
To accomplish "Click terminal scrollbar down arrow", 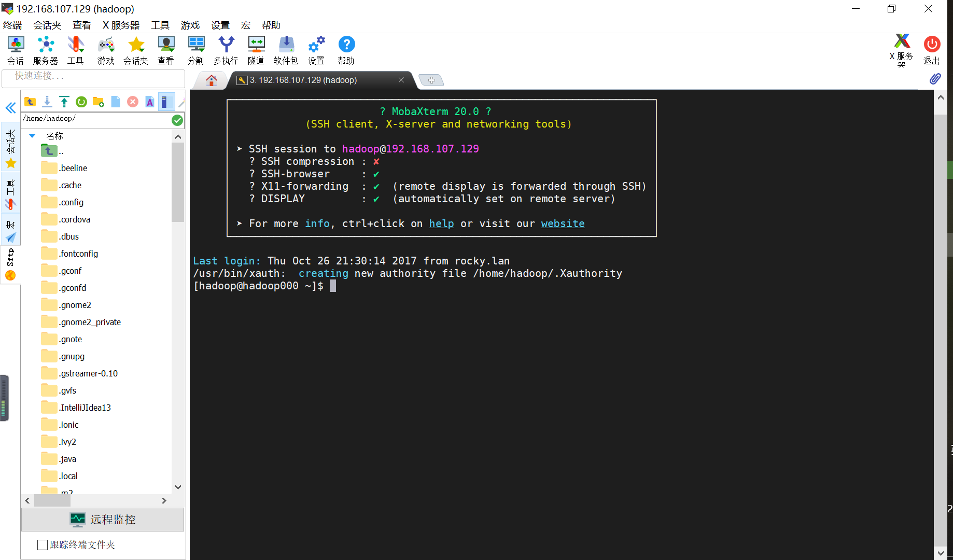I will (x=941, y=553).
